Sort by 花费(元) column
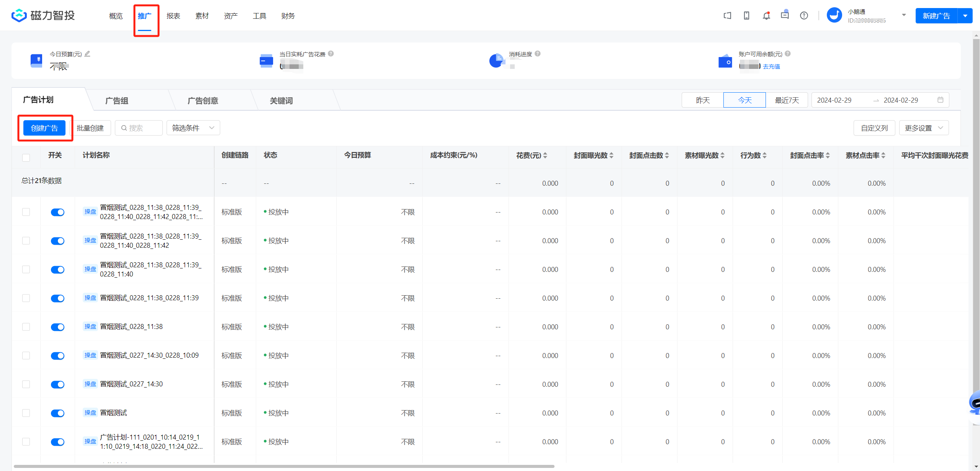This screenshot has height=471, width=980. (x=545, y=155)
